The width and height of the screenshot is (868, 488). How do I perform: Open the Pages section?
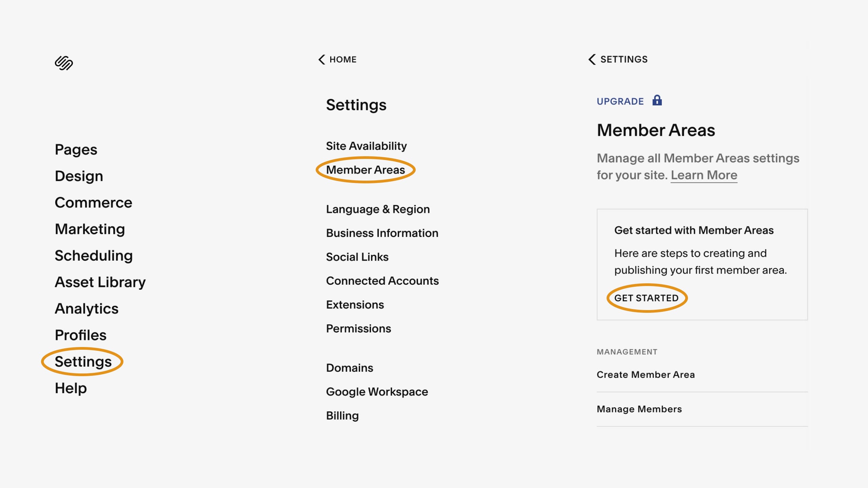(76, 149)
